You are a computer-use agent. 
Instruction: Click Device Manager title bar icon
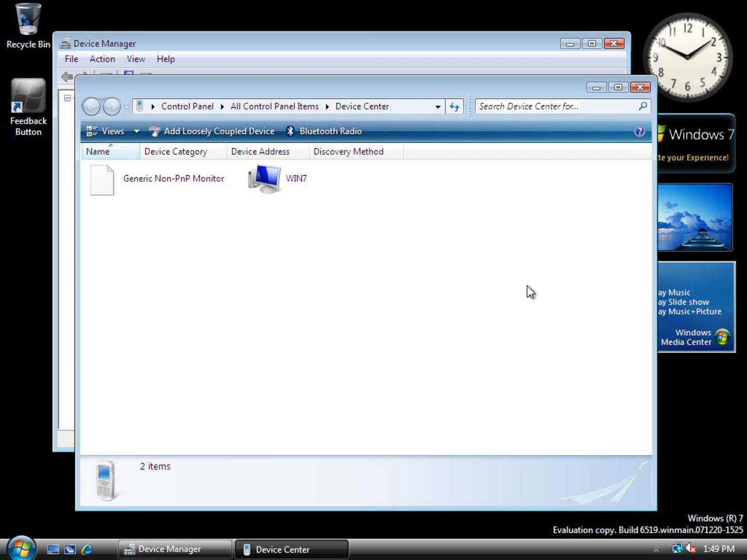(65, 44)
